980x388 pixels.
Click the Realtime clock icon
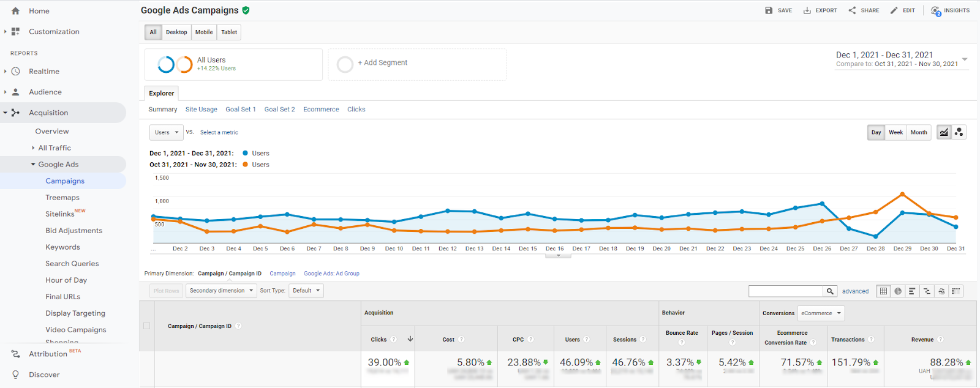point(15,72)
